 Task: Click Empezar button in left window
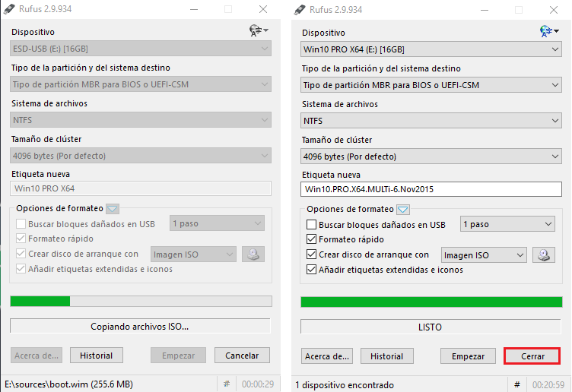click(x=178, y=356)
